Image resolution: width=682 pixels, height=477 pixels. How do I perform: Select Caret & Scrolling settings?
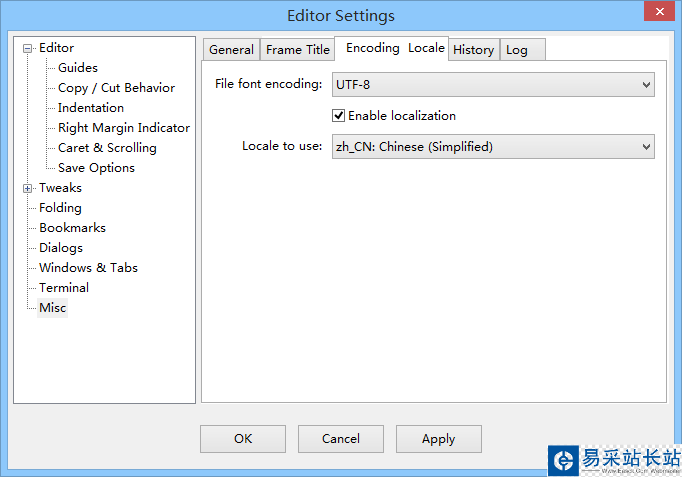tap(107, 148)
